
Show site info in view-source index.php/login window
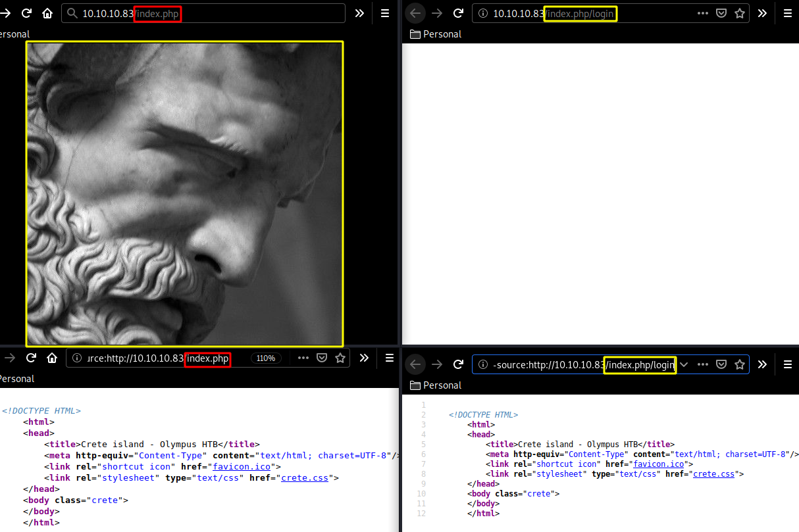pos(483,364)
